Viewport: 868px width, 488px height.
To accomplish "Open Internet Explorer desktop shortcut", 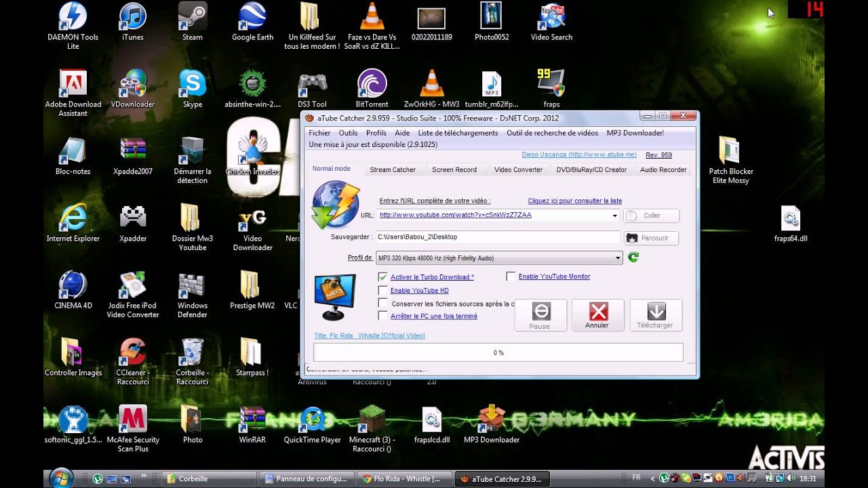I will (x=73, y=223).
